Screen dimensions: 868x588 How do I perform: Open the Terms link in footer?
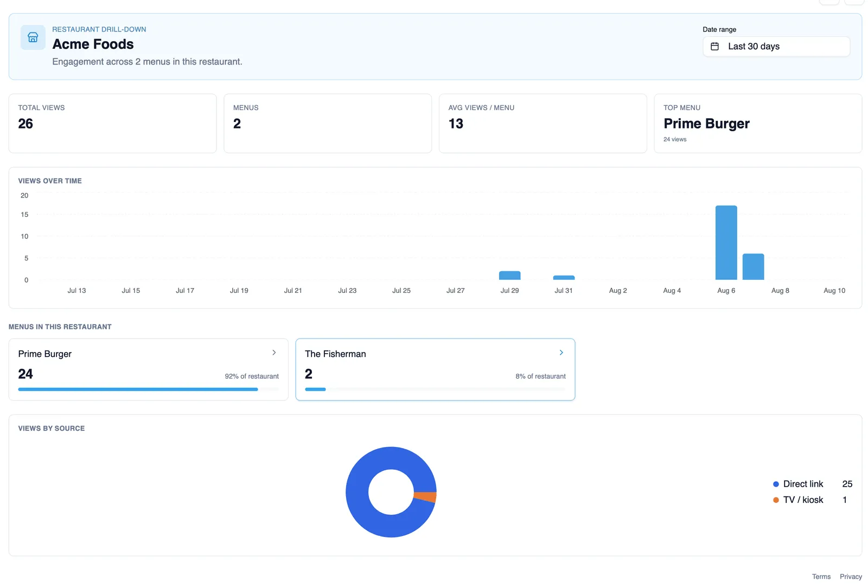tap(821, 577)
